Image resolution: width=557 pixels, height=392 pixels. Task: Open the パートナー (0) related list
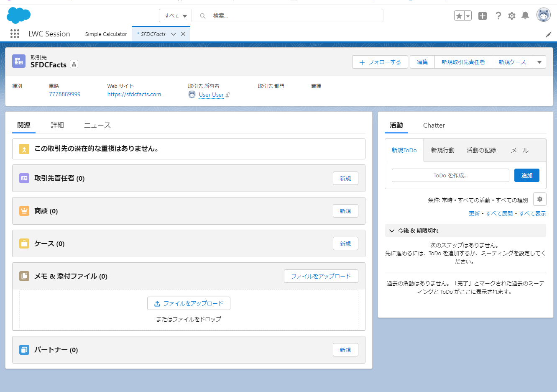[56, 350]
